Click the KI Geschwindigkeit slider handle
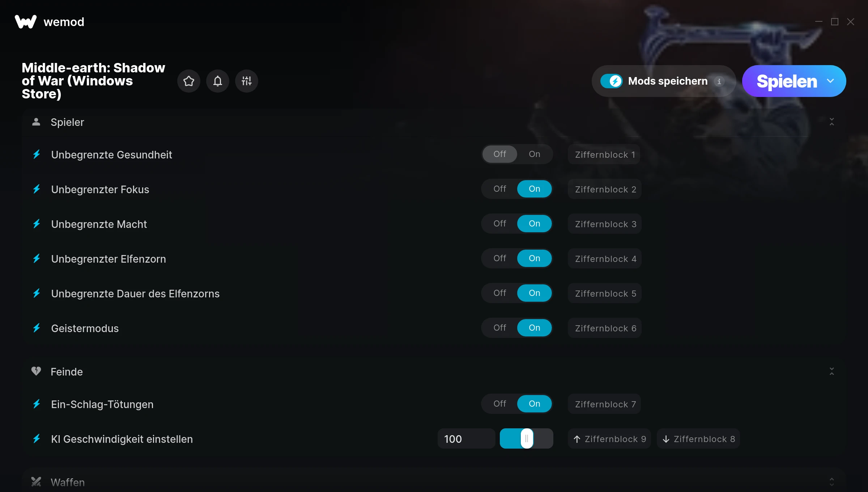 527,438
